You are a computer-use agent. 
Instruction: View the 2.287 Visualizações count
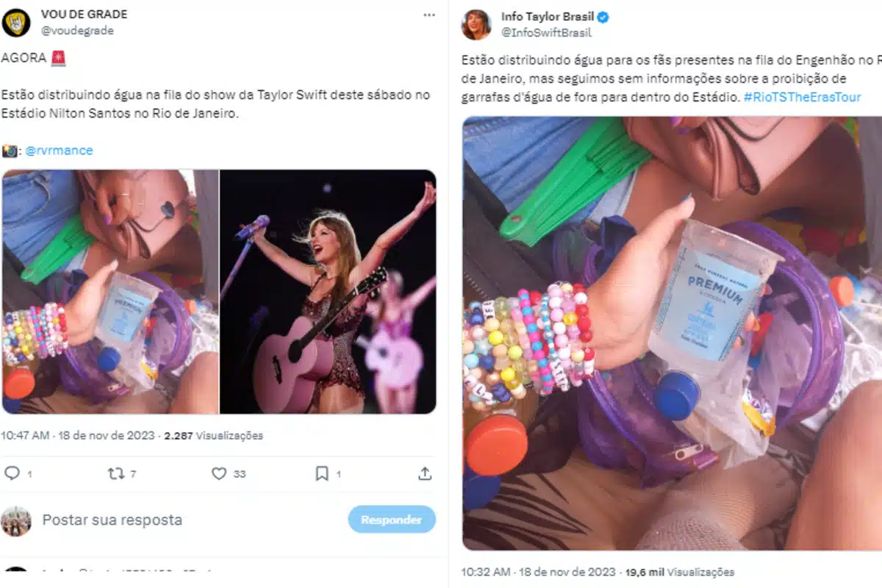[213, 435]
